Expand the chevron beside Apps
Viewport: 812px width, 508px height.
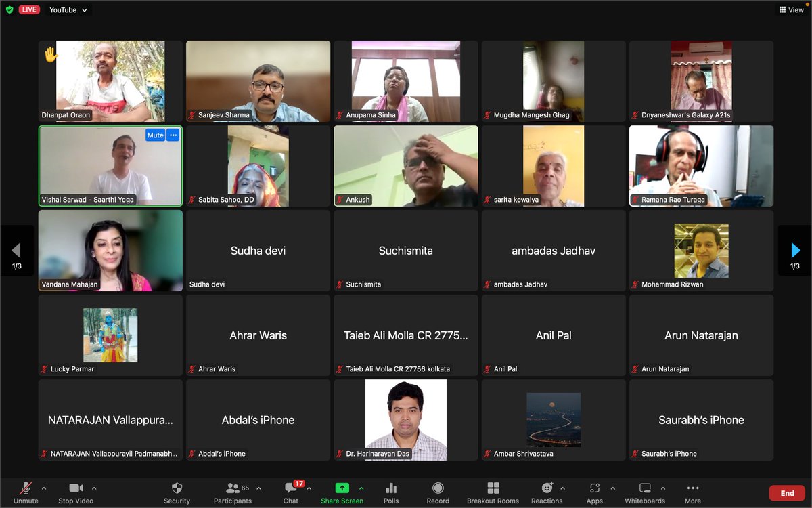click(613, 488)
